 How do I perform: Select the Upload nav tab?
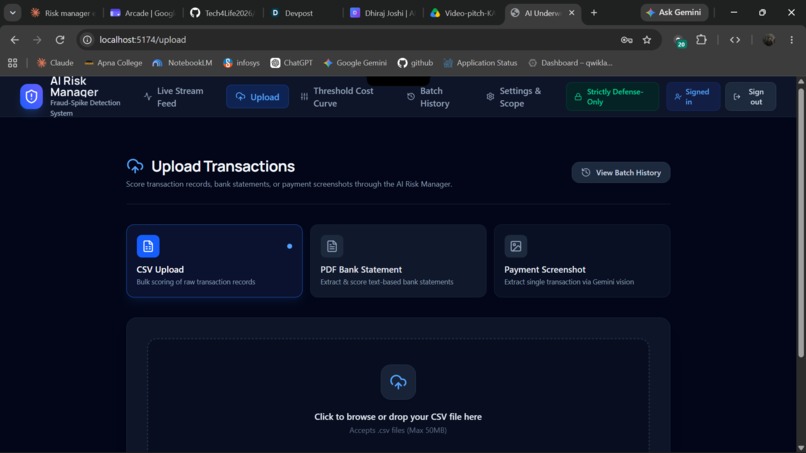point(258,97)
